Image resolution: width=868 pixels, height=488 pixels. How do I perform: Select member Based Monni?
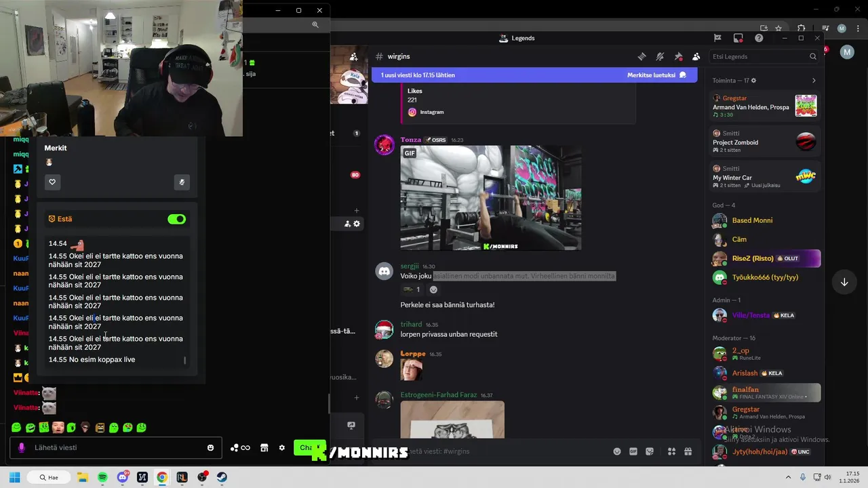[766, 220]
